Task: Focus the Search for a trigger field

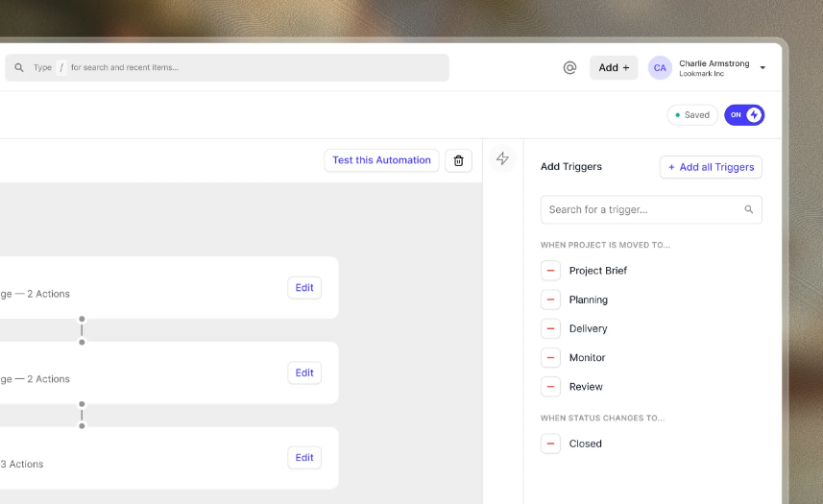Action: coord(651,210)
